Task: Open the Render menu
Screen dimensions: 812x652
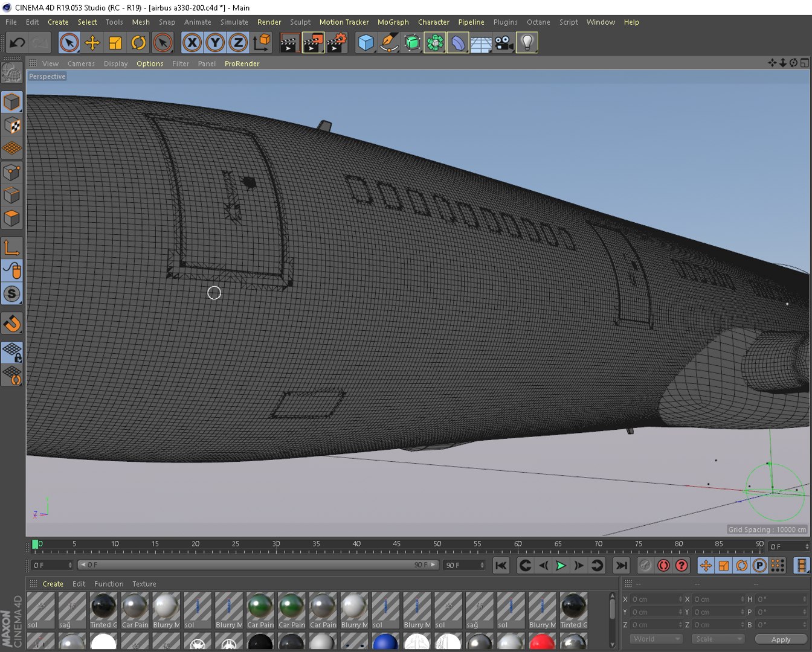Action: (269, 22)
